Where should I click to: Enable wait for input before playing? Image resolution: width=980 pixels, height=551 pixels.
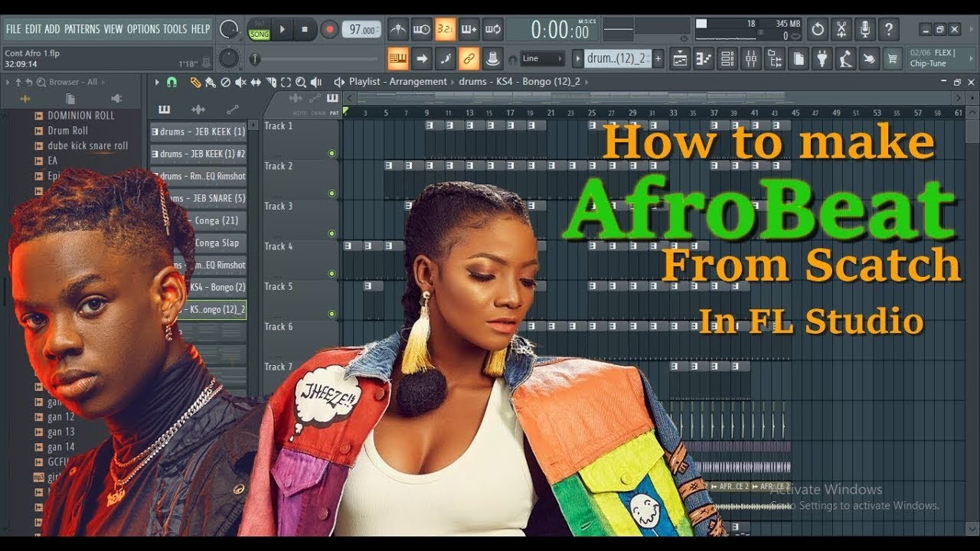(x=421, y=30)
